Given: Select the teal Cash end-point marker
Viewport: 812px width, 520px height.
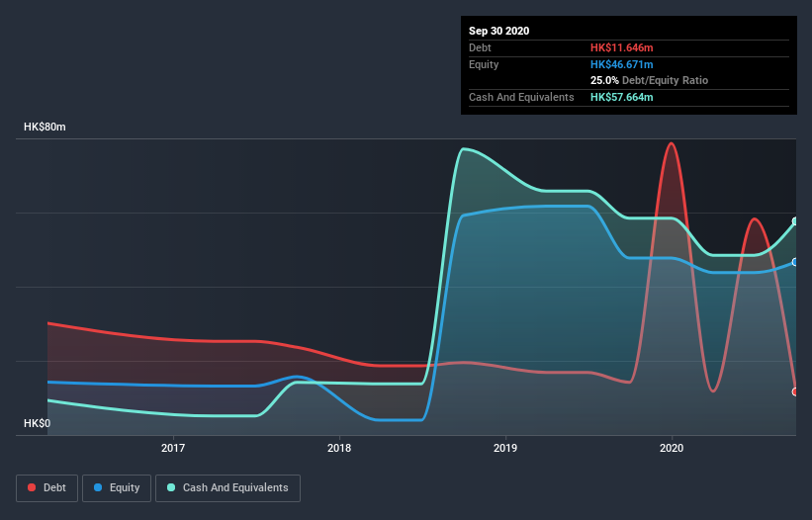Looking at the screenshot, I should coord(795,221).
